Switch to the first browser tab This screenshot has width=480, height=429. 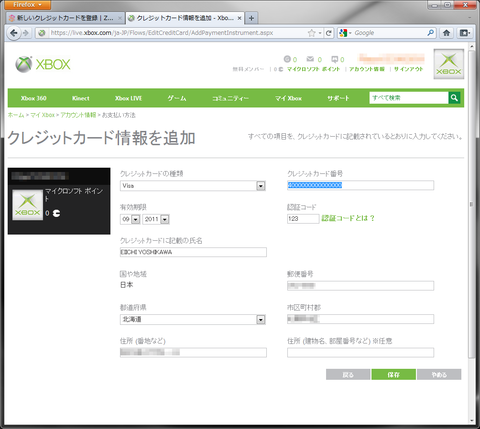tap(65, 18)
